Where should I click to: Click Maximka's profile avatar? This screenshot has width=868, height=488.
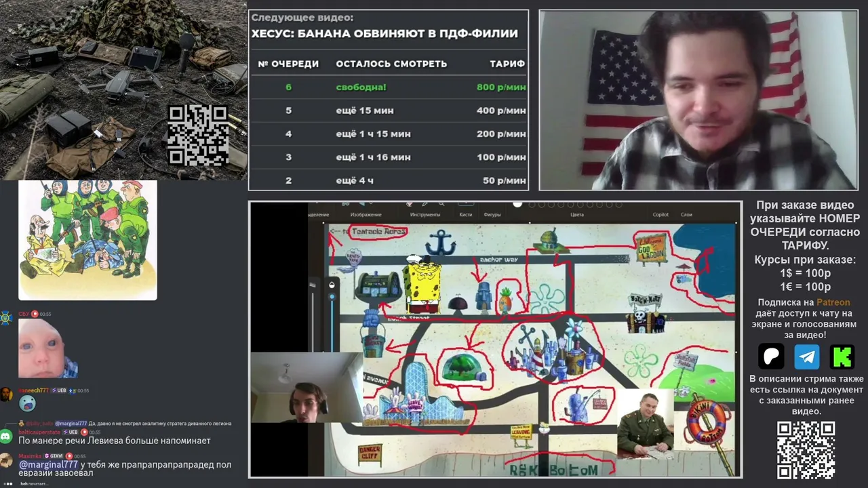pyautogui.click(x=6, y=461)
